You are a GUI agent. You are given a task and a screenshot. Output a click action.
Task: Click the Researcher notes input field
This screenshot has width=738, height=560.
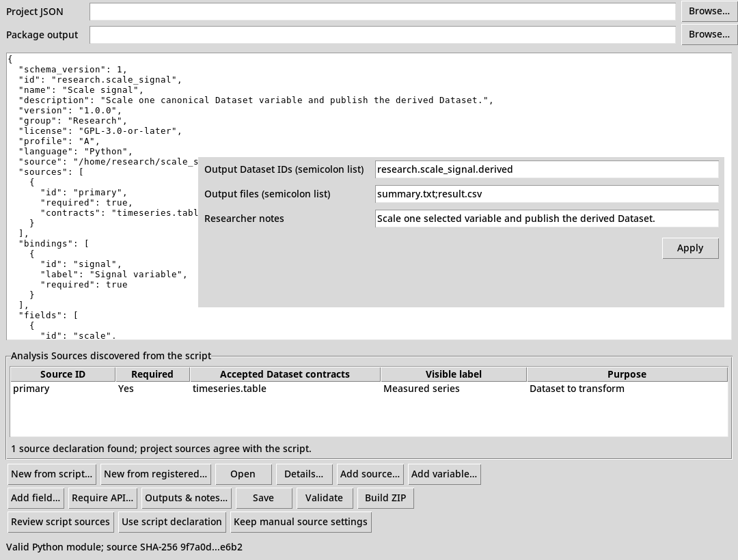pyautogui.click(x=547, y=219)
